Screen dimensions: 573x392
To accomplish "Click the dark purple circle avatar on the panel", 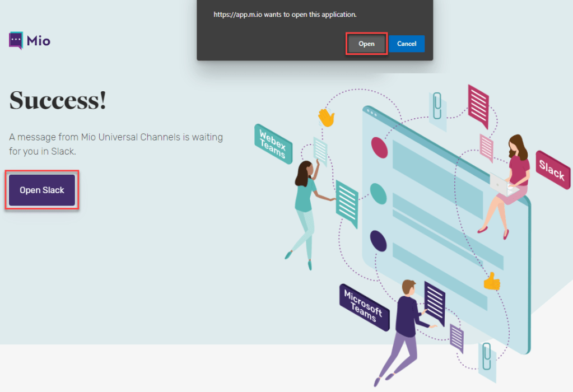I will [x=379, y=241].
